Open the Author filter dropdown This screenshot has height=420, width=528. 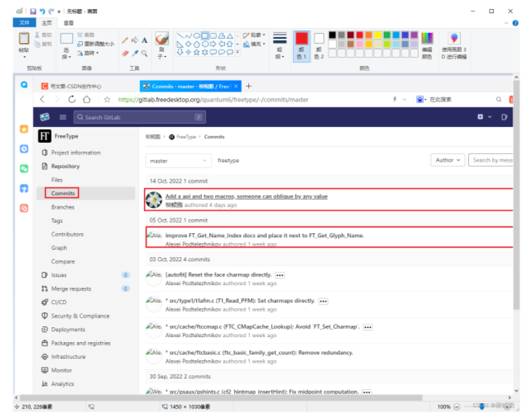tap(448, 160)
